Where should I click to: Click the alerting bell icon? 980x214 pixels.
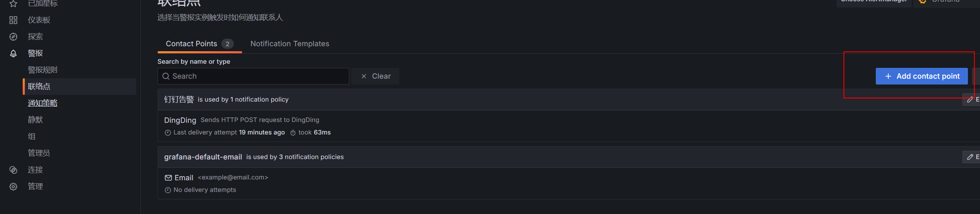(13, 53)
